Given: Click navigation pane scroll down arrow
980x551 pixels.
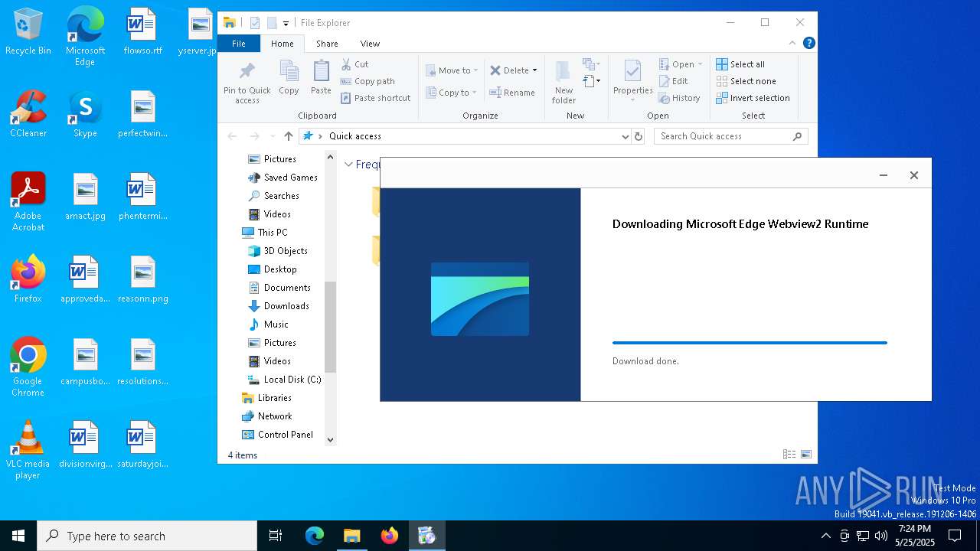Looking at the screenshot, I should pyautogui.click(x=331, y=440).
